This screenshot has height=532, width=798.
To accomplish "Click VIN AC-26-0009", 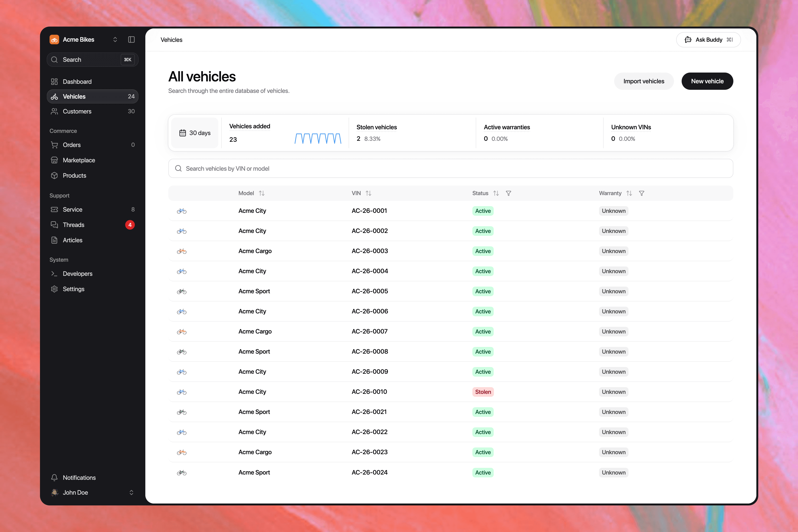I will click(370, 372).
